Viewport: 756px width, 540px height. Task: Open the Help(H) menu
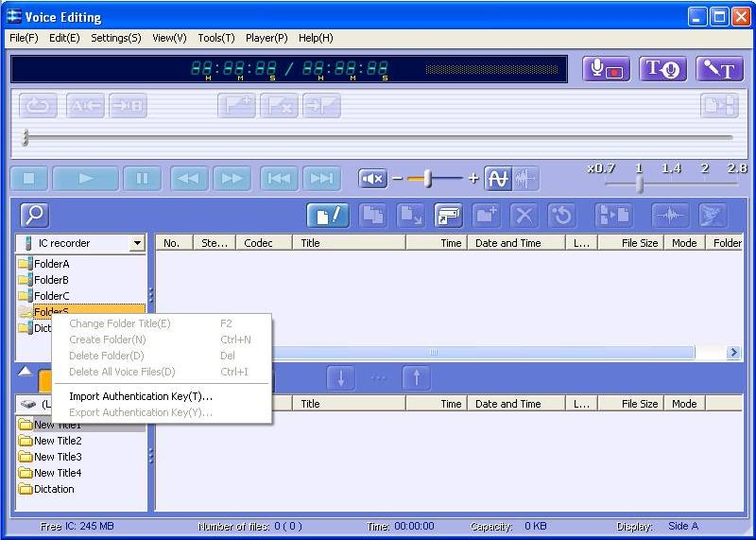click(x=316, y=38)
